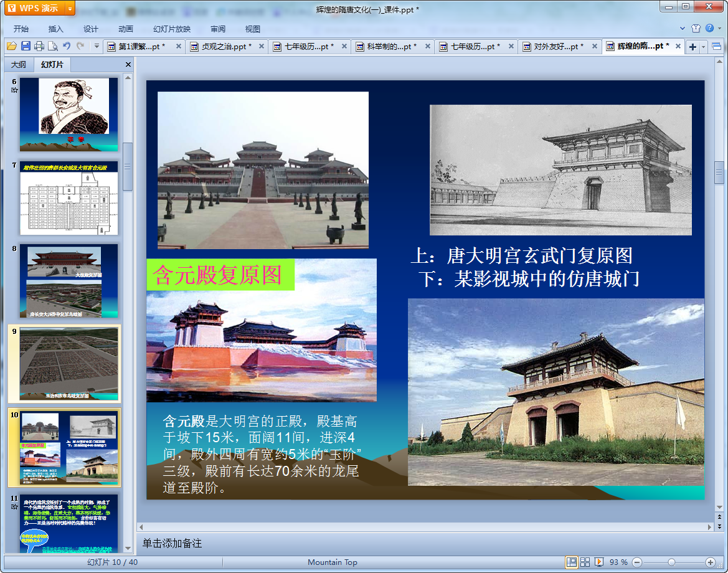728x573 pixels.
Task: Save the presentation with the floppy disk icon
Action: [26, 46]
